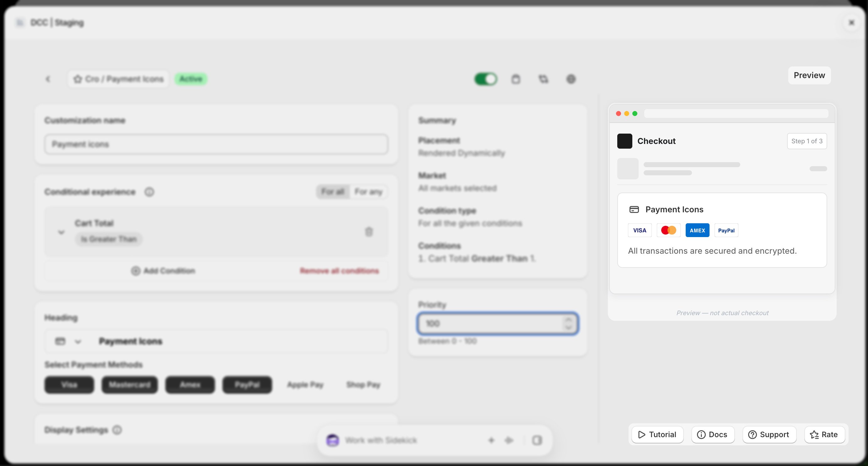The image size is (868, 466).
Task: Click the AMEX icon in preview
Action: 698,230
